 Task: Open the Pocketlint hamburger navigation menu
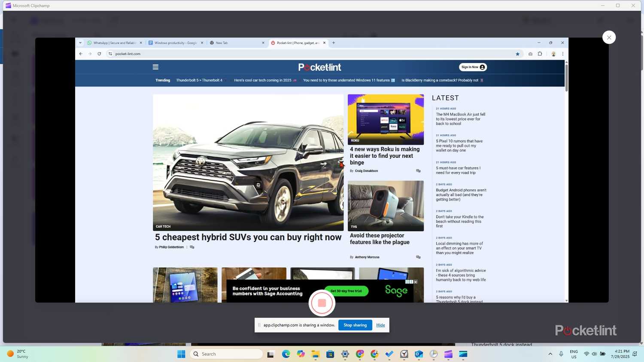tap(155, 67)
